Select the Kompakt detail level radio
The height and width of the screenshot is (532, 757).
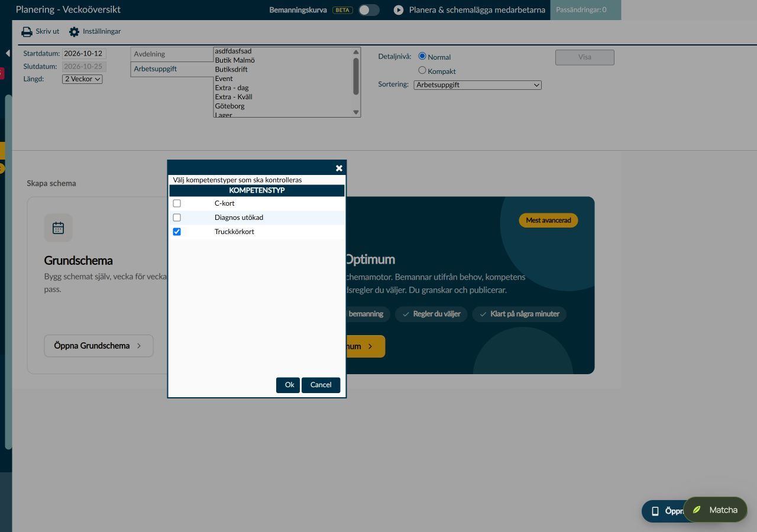422,70
